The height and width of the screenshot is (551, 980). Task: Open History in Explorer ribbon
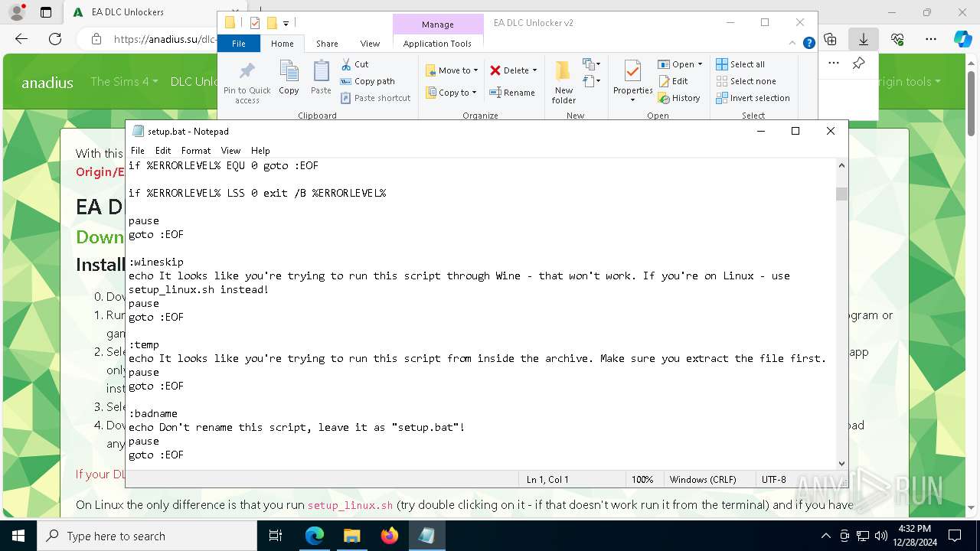(679, 98)
